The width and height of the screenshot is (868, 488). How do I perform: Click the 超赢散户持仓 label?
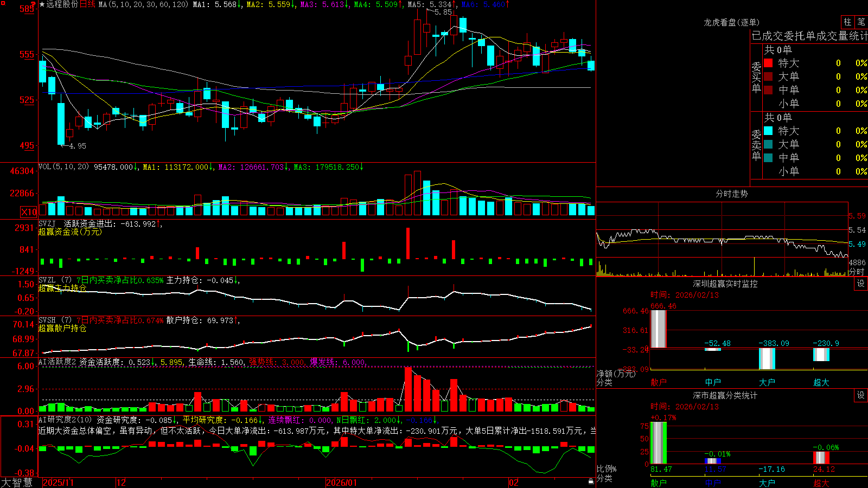[62, 328]
